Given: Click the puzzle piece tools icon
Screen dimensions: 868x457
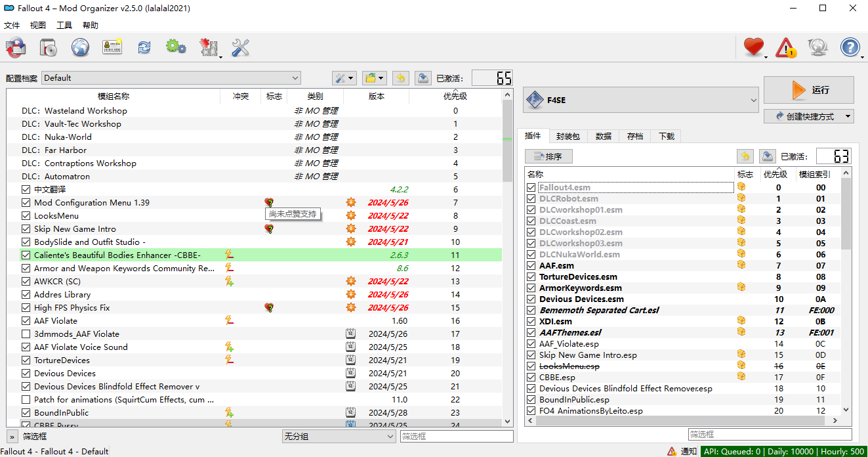Looking at the screenshot, I should 209,47.
